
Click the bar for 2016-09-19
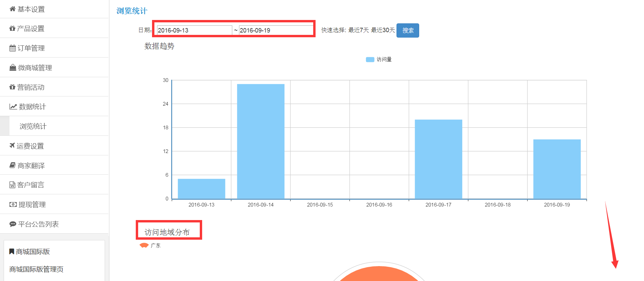tap(557, 169)
